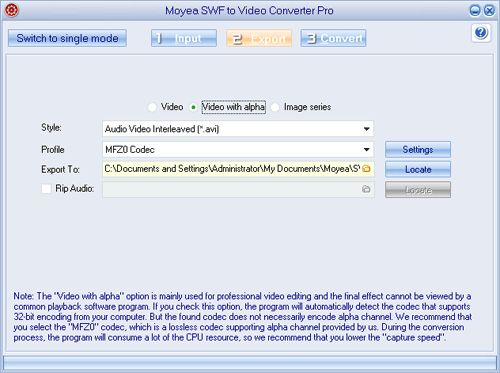500x373 pixels.
Task: Click Locate beside Export To path
Action: (418, 169)
